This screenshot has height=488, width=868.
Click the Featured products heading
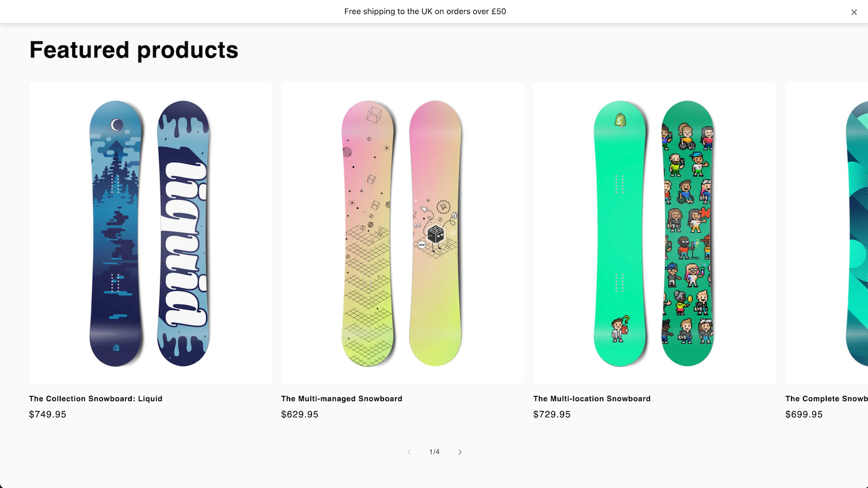(134, 50)
